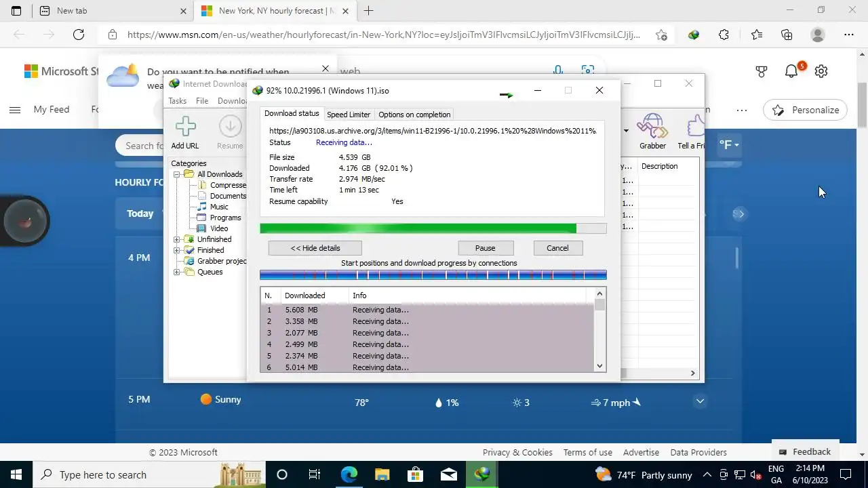This screenshot has width=868, height=488.
Task: Open Cortana circle on taskbar
Action: point(282,474)
